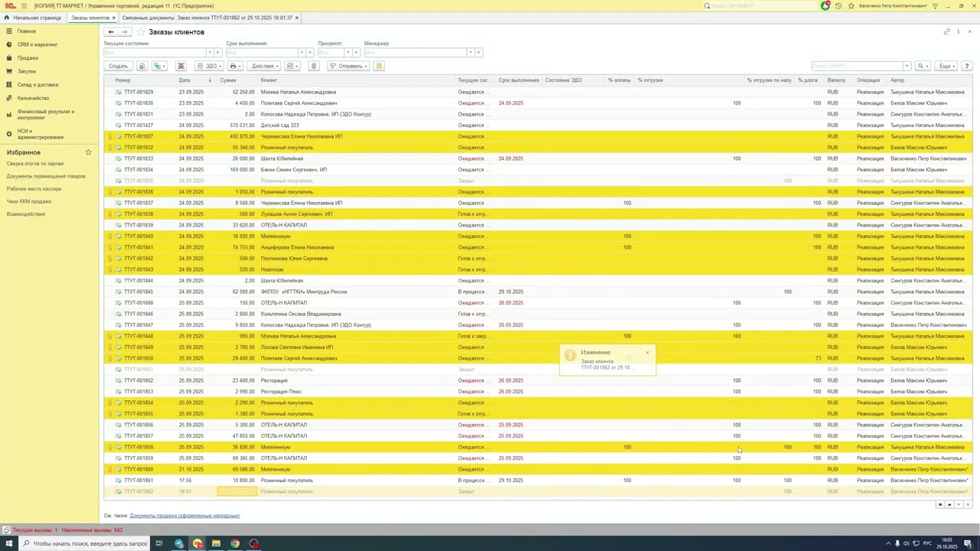
Task: Click the yellow note icon in toolbar
Action: (x=378, y=66)
